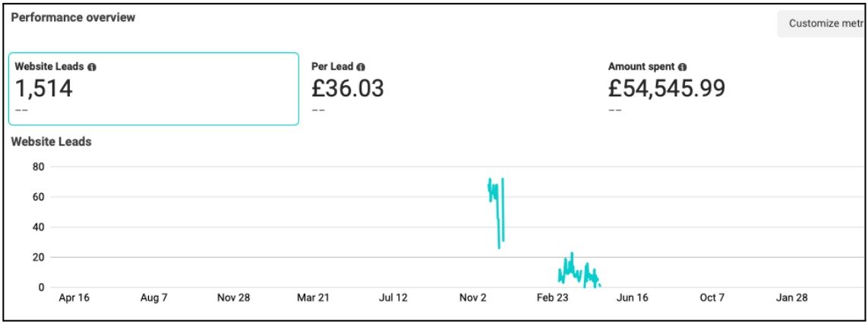Click info icon next to Per Lead
The height and width of the screenshot is (324, 868).
[361, 67]
